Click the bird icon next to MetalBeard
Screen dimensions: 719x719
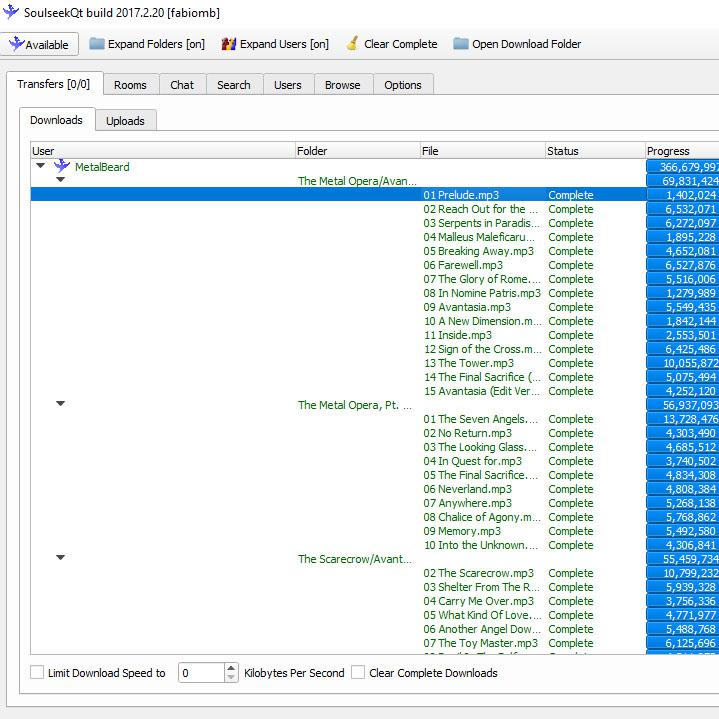pos(62,166)
